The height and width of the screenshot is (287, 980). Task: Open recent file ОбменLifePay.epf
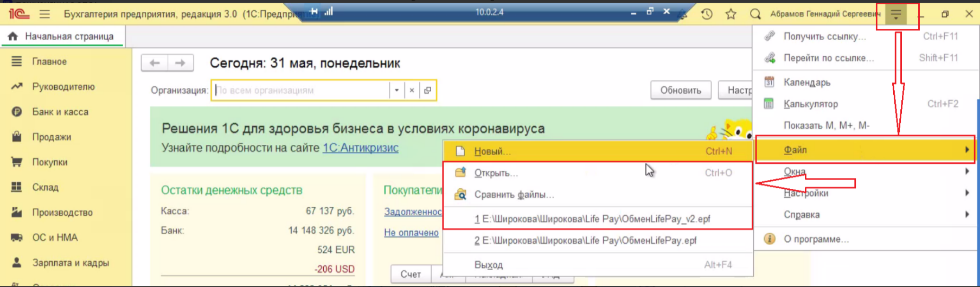598,240
